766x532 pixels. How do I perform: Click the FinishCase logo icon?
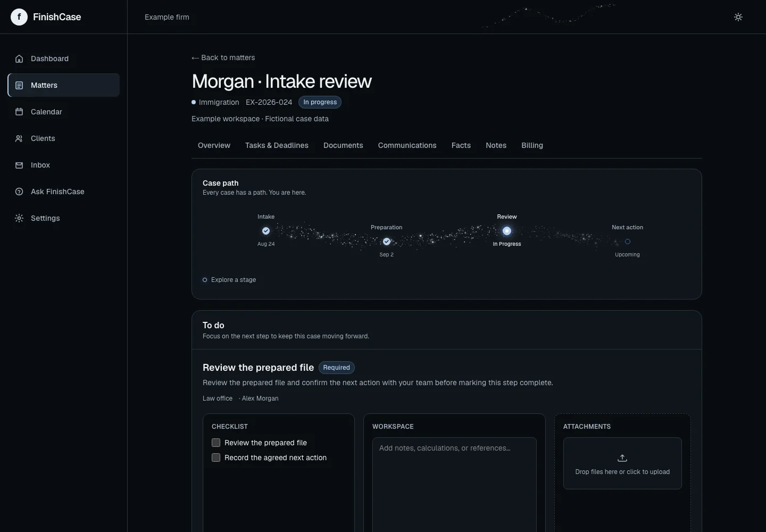(x=19, y=17)
